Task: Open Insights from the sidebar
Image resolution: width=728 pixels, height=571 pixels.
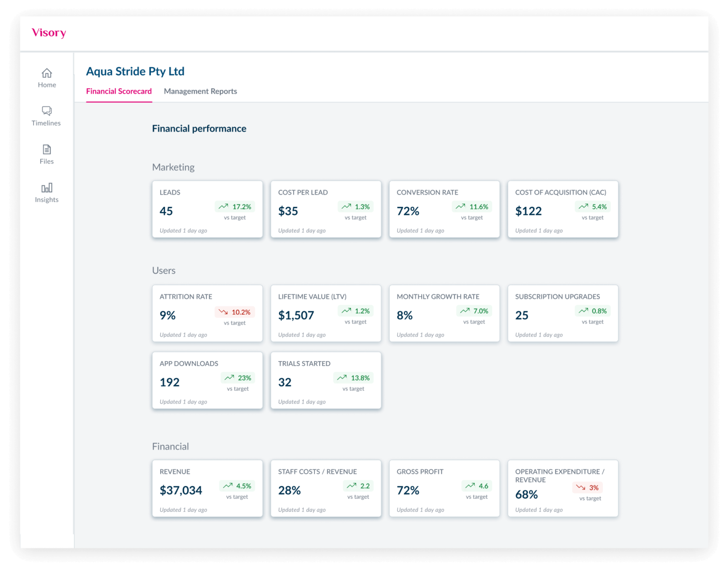Action: (x=46, y=191)
